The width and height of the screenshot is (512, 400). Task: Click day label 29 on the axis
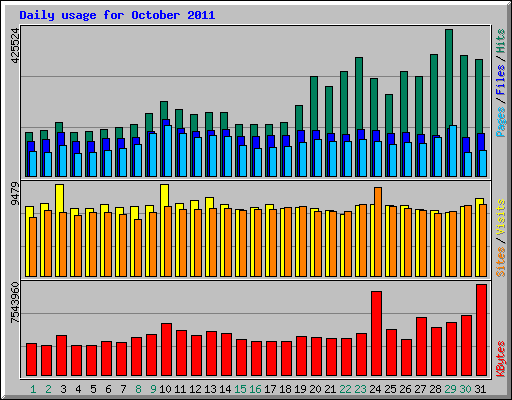tap(450, 389)
